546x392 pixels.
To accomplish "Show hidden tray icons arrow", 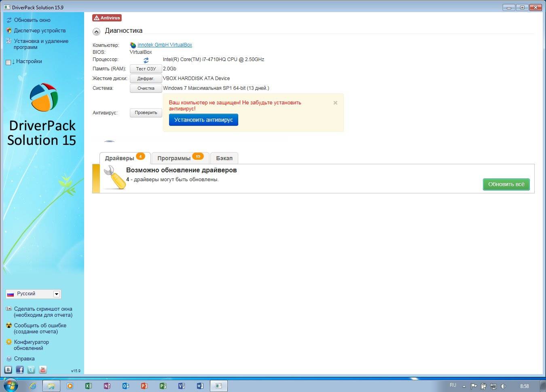I will point(464,386).
